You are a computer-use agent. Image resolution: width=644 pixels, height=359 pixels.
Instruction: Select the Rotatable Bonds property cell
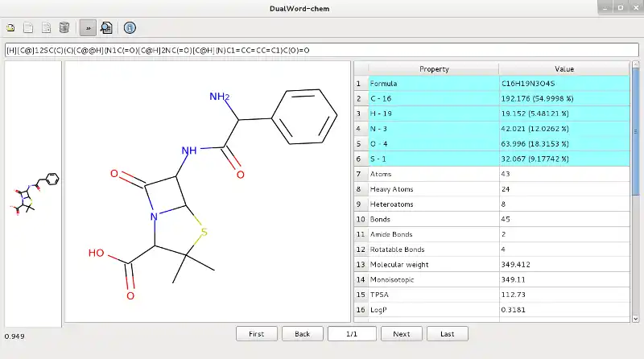coord(434,250)
